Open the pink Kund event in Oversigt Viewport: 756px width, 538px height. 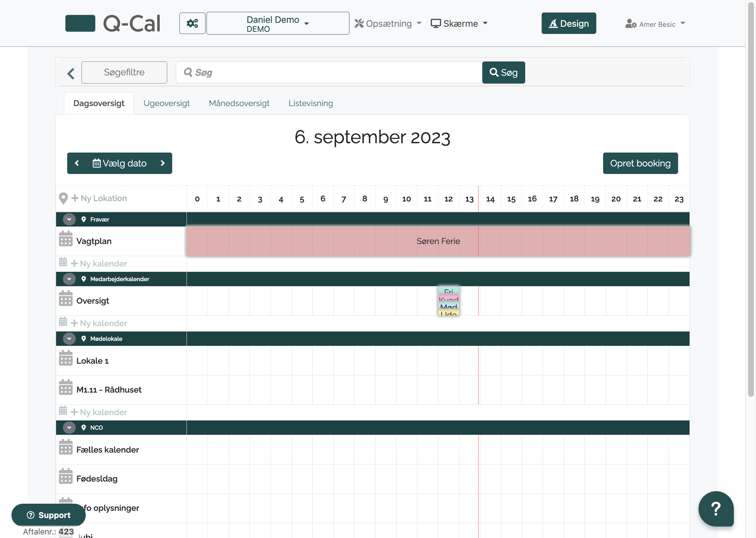point(449,298)
